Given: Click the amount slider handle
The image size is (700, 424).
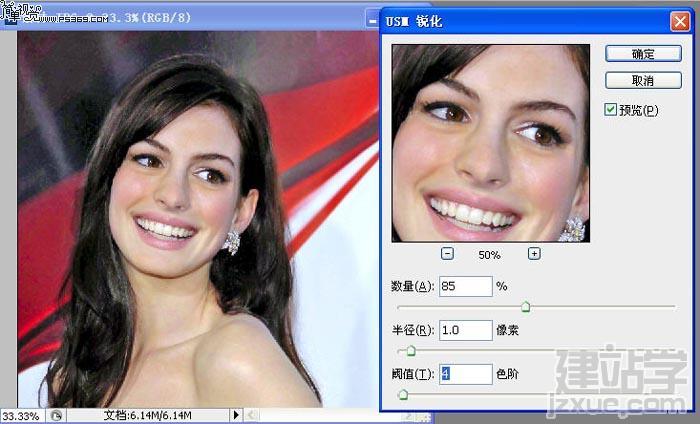Looking at the screenshot, I should coord(526,307).
